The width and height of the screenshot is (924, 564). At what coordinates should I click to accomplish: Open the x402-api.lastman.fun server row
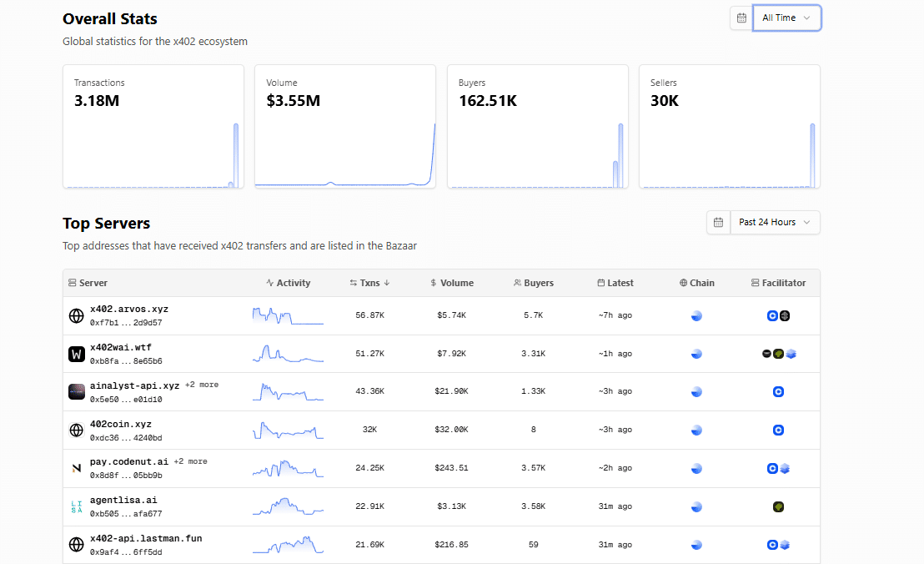click(146, 539)
